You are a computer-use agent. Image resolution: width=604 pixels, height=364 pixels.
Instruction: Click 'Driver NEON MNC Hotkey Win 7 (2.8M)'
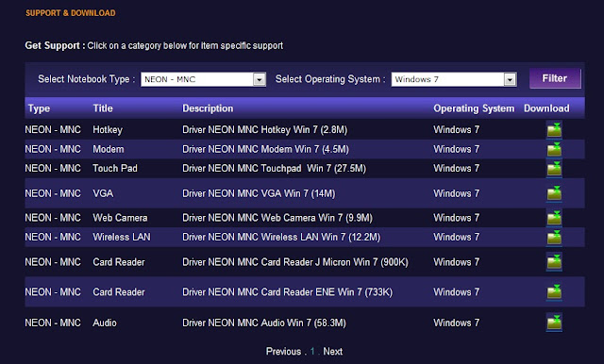coord(264,130)
